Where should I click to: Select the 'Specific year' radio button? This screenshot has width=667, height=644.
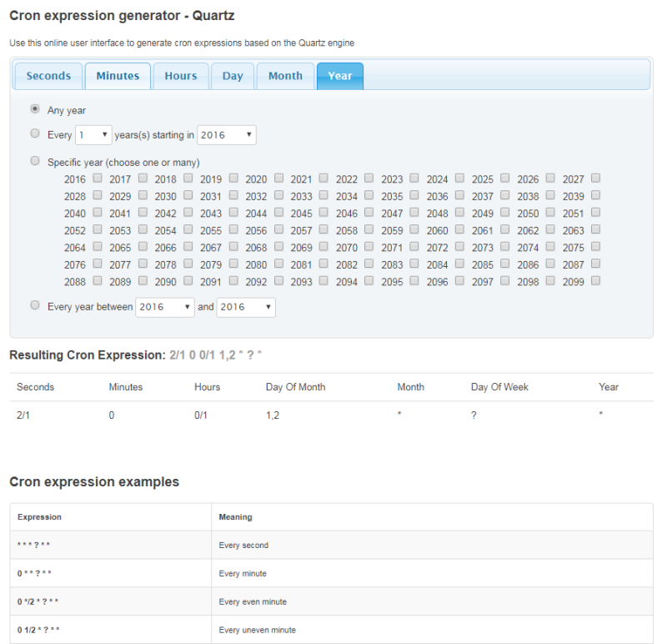pyautogui.click(x=35, y=161)
